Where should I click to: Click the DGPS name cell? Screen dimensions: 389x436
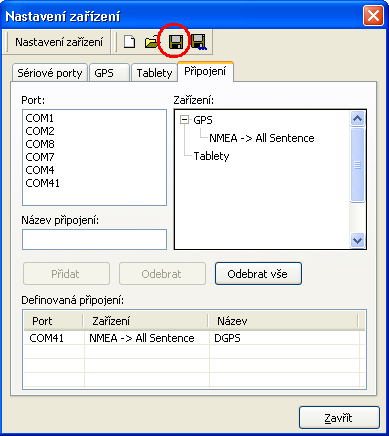[227, 338]
